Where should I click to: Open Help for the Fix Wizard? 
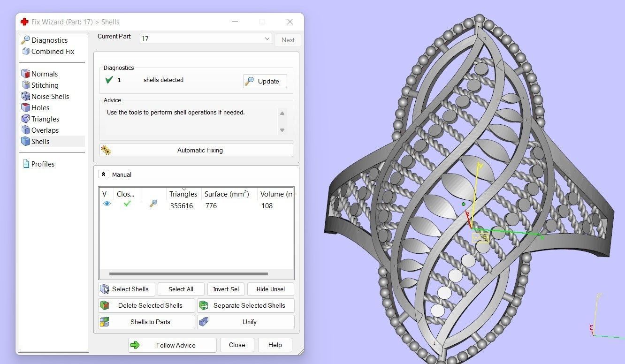click(x=275, y=345)
